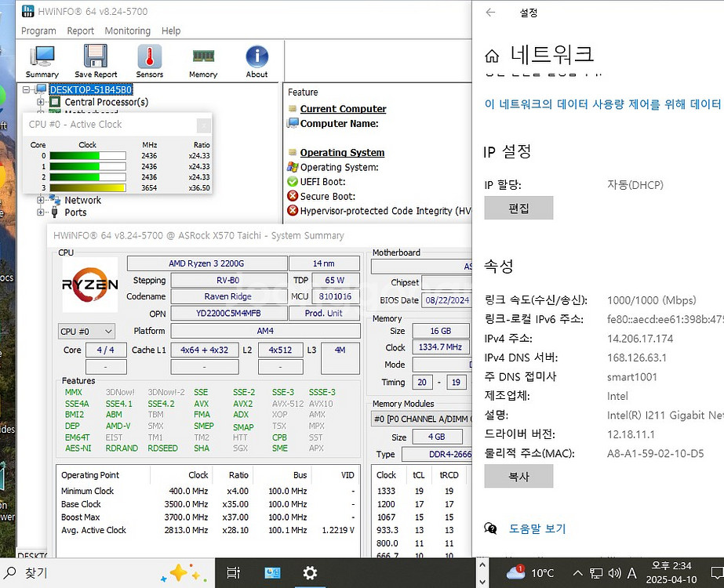Click the Ports connector tree icon
Image resolution: width=724 pixels, height=588 pixels.
(54, 212)
